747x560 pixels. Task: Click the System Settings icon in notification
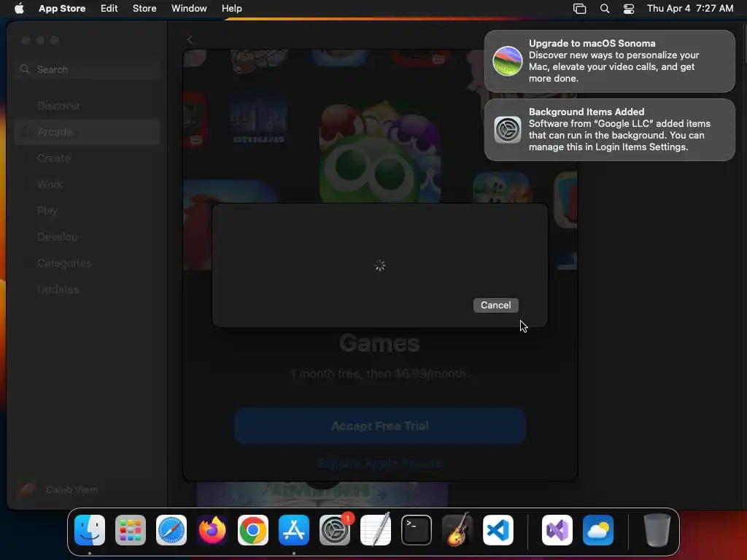tap(508, 130)
